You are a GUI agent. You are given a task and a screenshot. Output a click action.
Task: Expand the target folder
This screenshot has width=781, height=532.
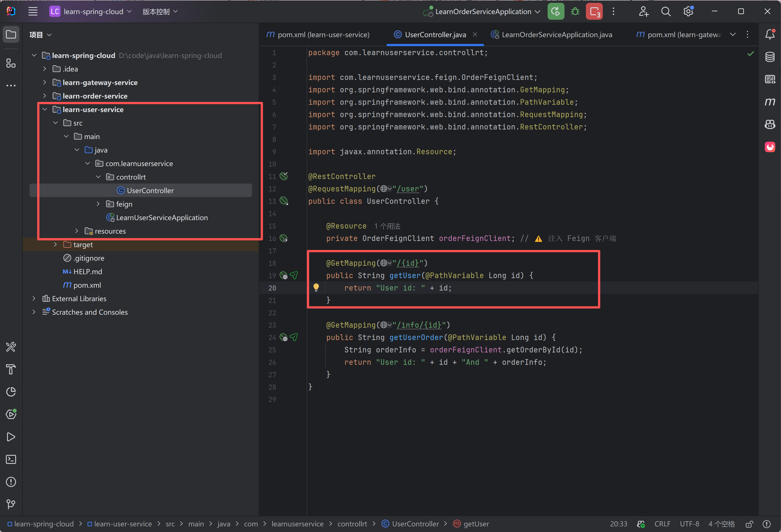click(55, 244)
